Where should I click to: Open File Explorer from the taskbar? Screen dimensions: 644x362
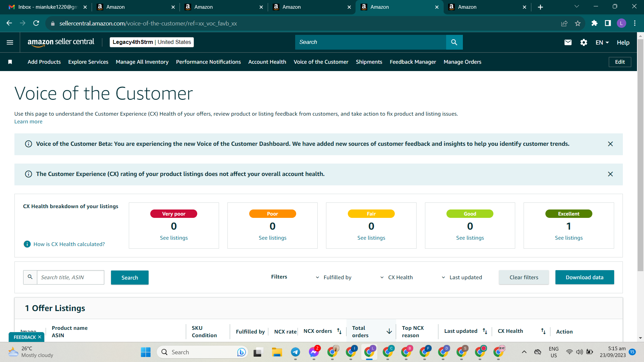[277, 352]
